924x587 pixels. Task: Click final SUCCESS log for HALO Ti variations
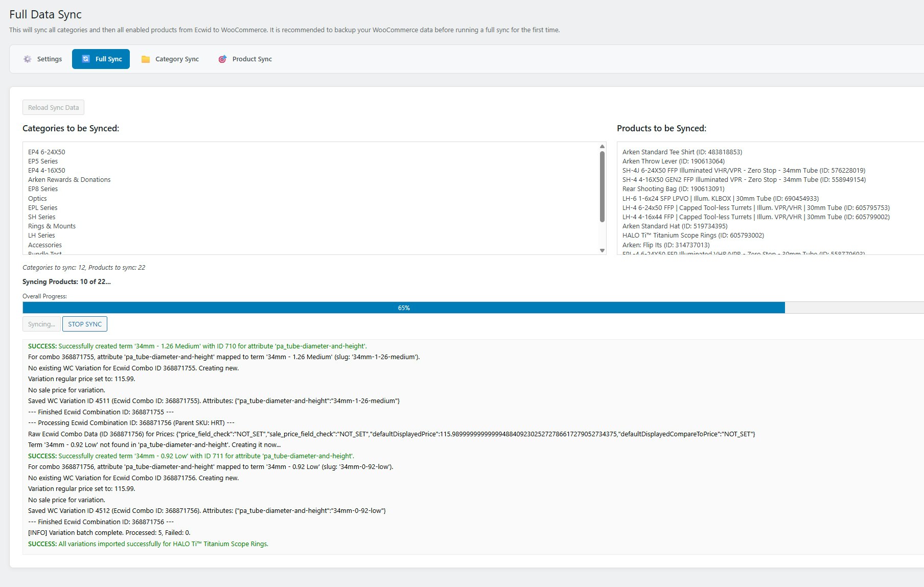[148, 544]
